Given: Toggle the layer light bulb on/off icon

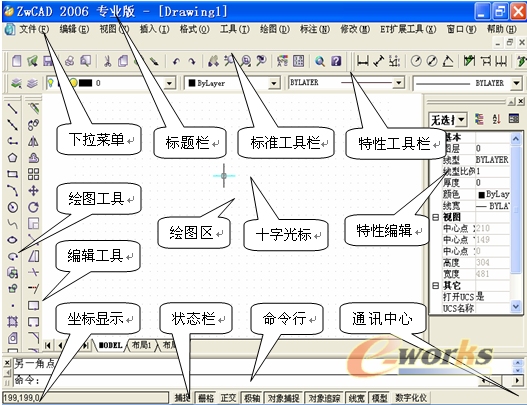Looking at the screenshot, I should [50, 83].
